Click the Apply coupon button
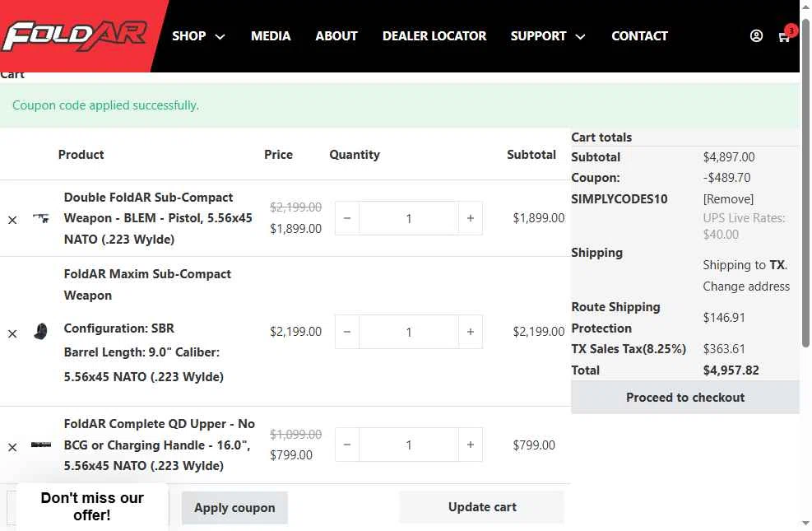The width and height of the screenshot is (812, 531). (x=234, y=508)
